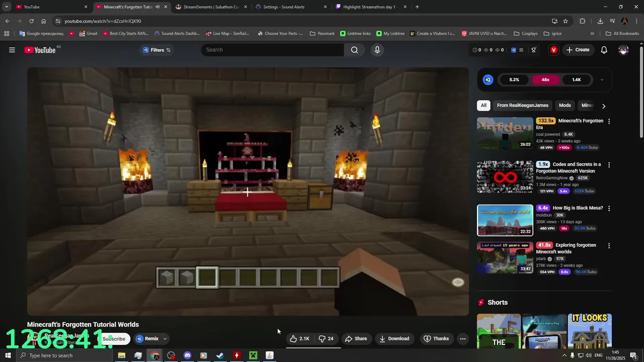644x362 pixels.
Task: Click the YouTube search input field
Action: 272,50
